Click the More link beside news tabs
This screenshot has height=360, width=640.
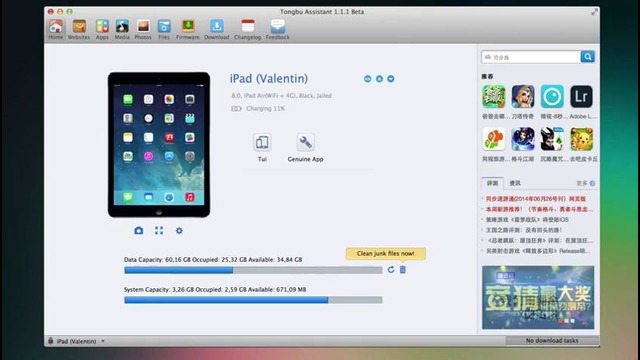(585, 183)
